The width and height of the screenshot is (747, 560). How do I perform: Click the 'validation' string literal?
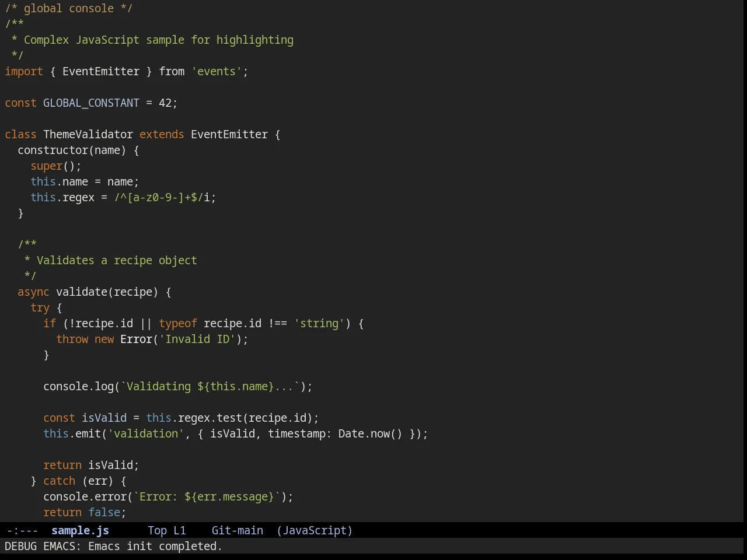coord(146,433)
